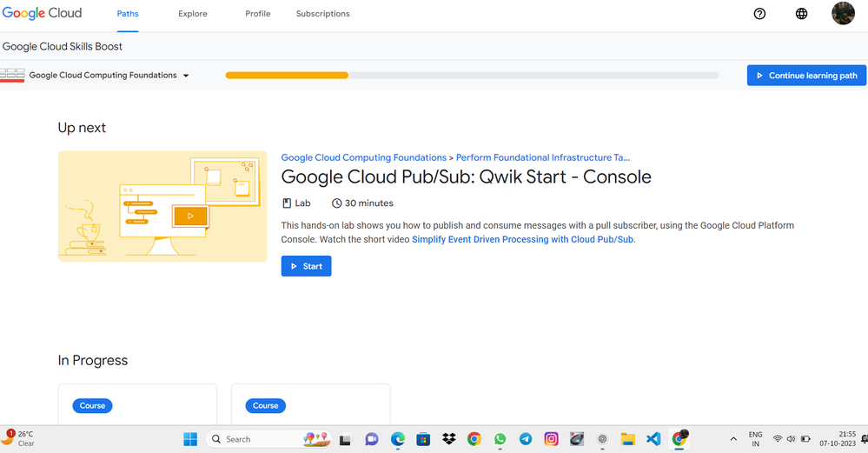Open the language globe icon
The height and width of the screenshot is (453, 868).
801,14
